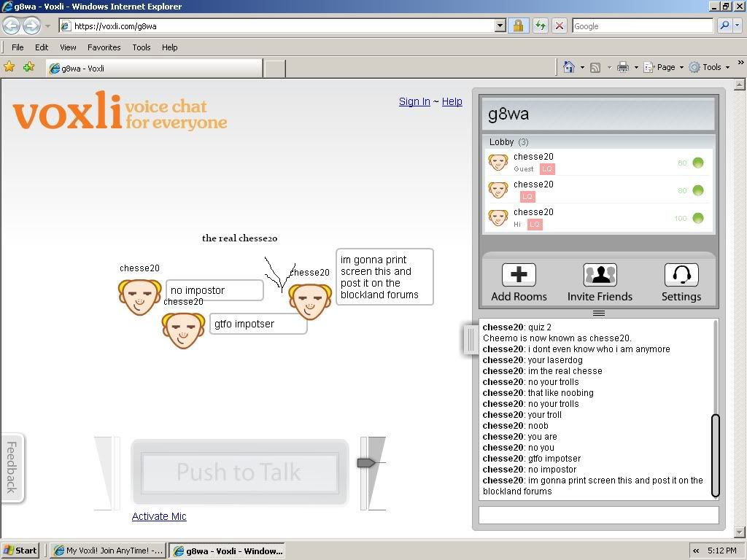Viewport: 747px width, 560px height.
Task: Open the Favorites menu
Action: (104, 47)
